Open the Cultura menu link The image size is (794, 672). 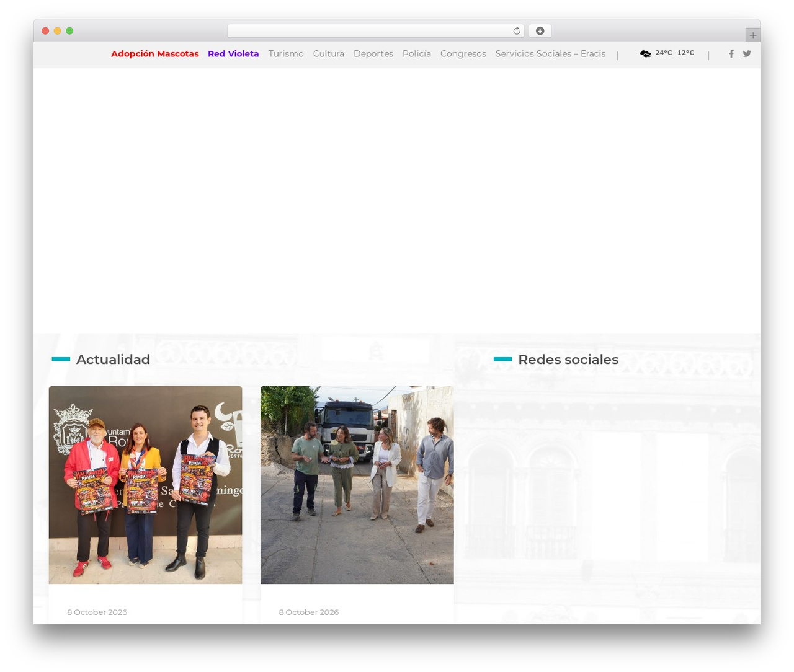click(x=329, y=54)
